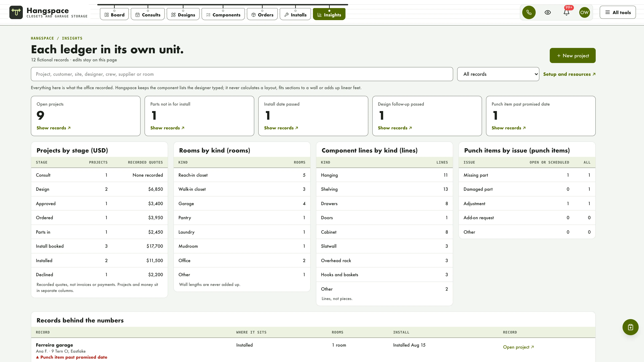Click the Overhead rack row
Screen dimensions: 644x362
(x=384, y=261)
